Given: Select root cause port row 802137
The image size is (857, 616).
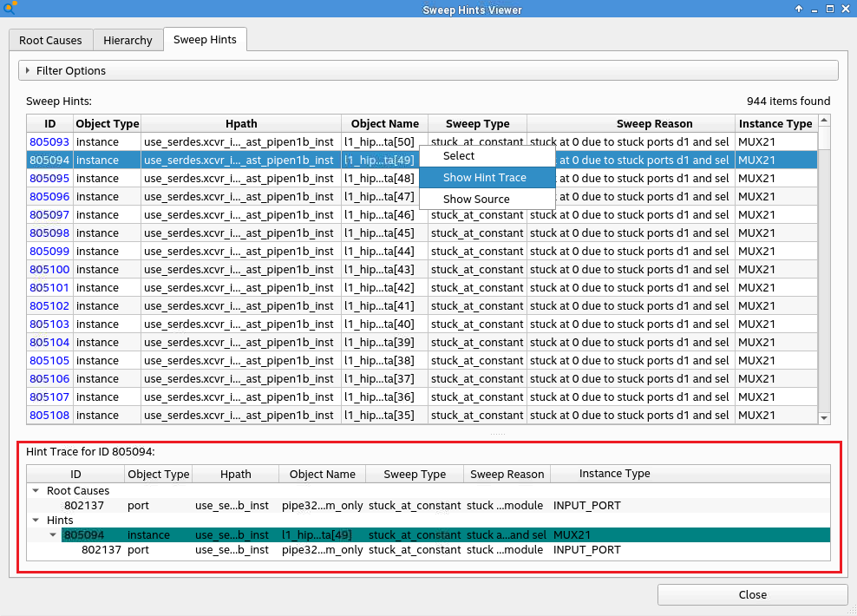Looking at the screenshot, I should (x=83, y=505).
